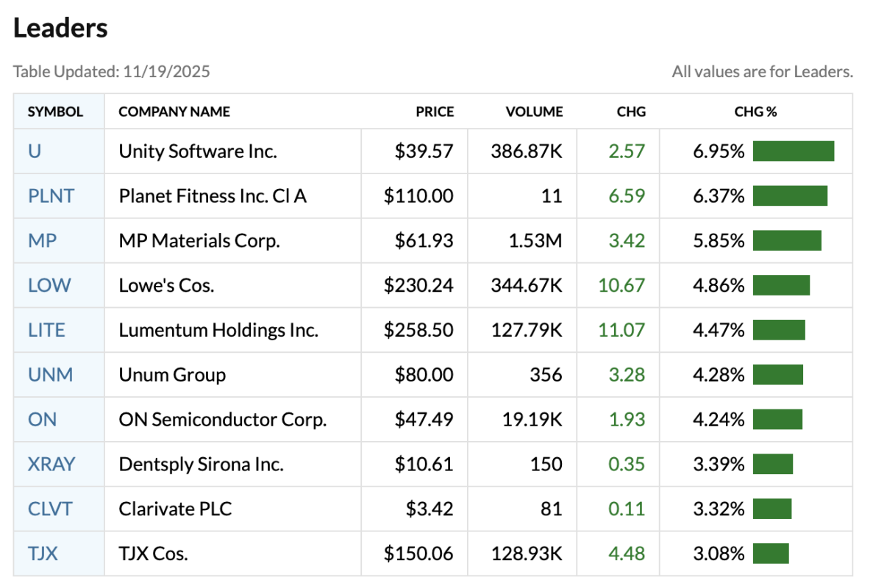Open the XRAY symbol link
873x588 pixels.
coord(51,465)
